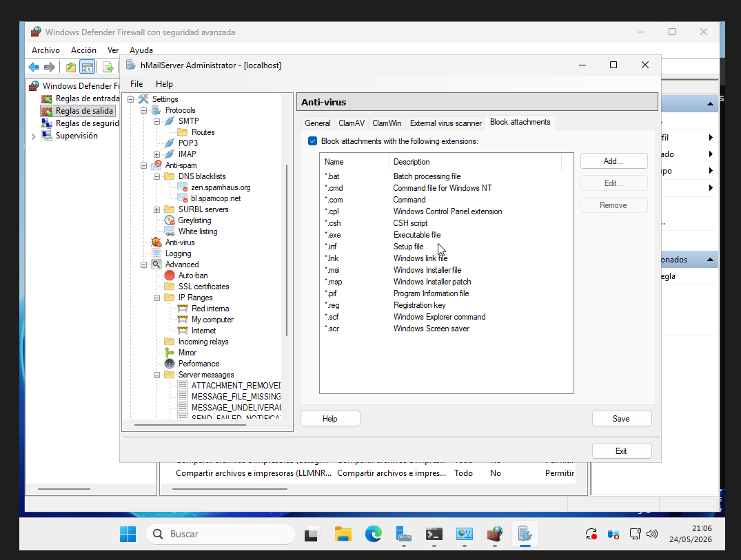Select the Greylisting clock icon
This screenshot has height=560, width=741.
[169, 220]
